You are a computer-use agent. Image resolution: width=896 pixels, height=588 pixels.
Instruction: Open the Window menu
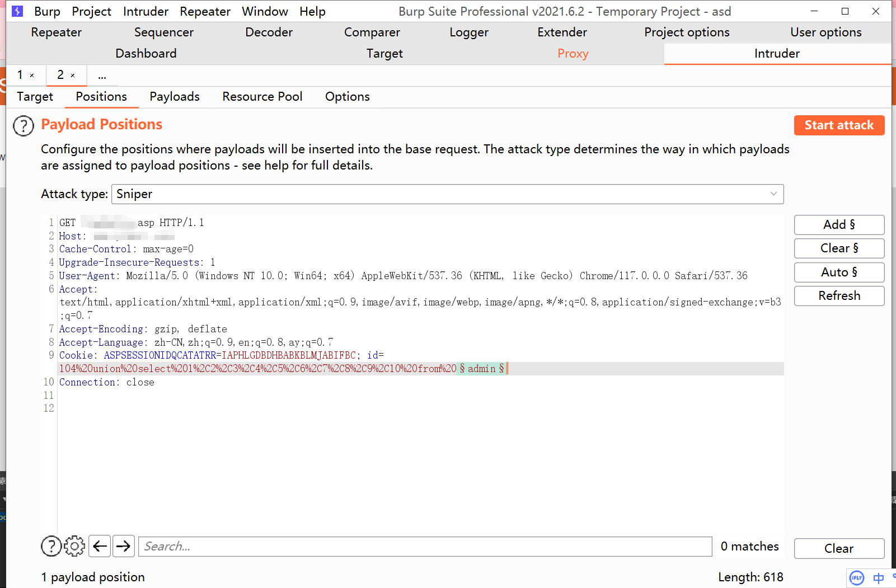tap(265, 11)
